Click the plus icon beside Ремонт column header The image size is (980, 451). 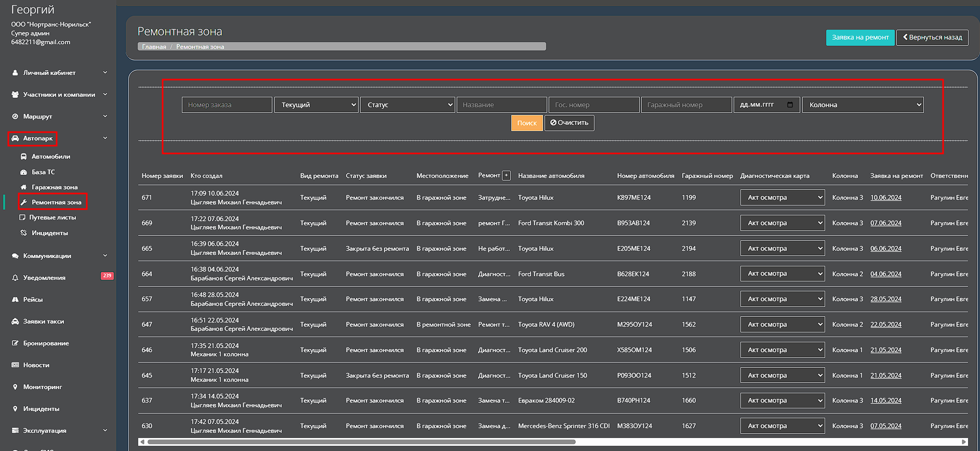(x=506, y=176)
